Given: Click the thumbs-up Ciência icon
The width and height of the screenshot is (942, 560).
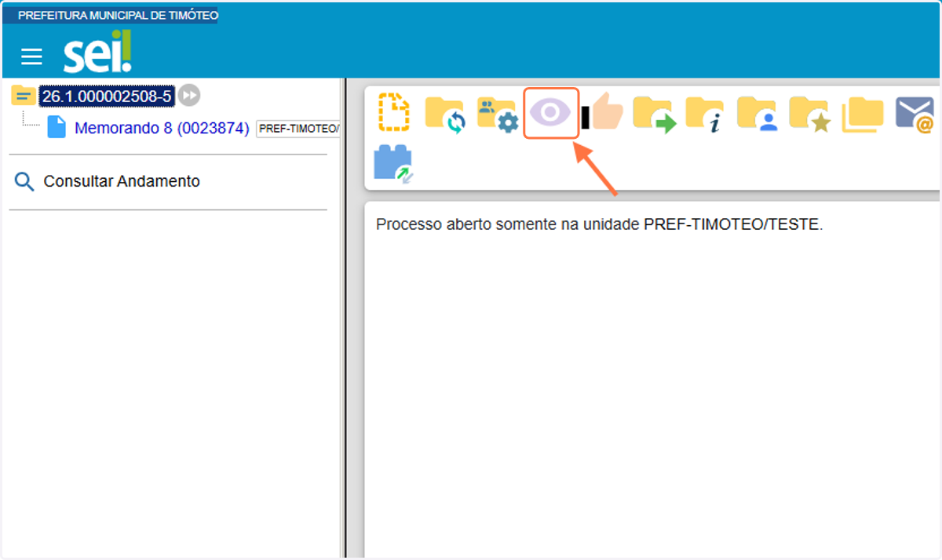Looking at the screenshot, I should [x=603, y=111].
